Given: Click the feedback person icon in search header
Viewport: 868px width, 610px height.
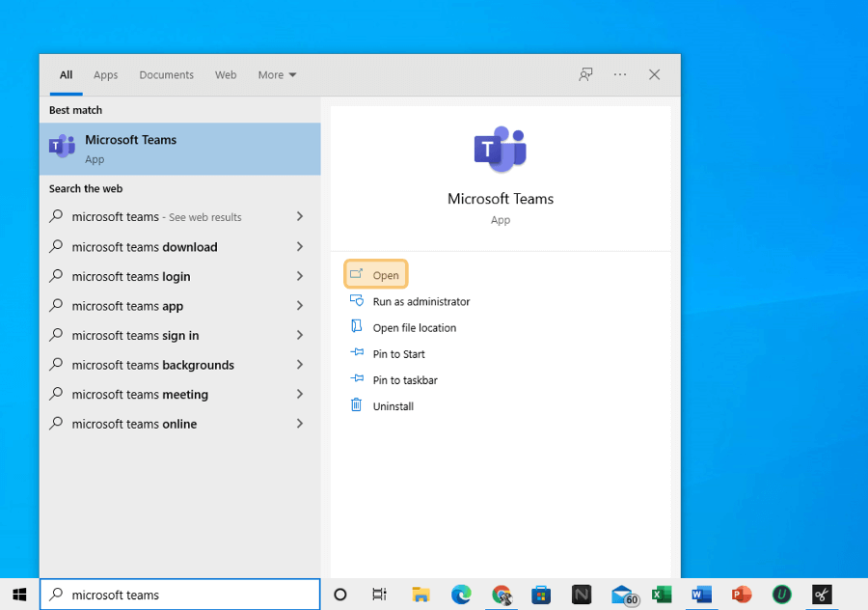Looking at the screenshot, I should (585, 74).
